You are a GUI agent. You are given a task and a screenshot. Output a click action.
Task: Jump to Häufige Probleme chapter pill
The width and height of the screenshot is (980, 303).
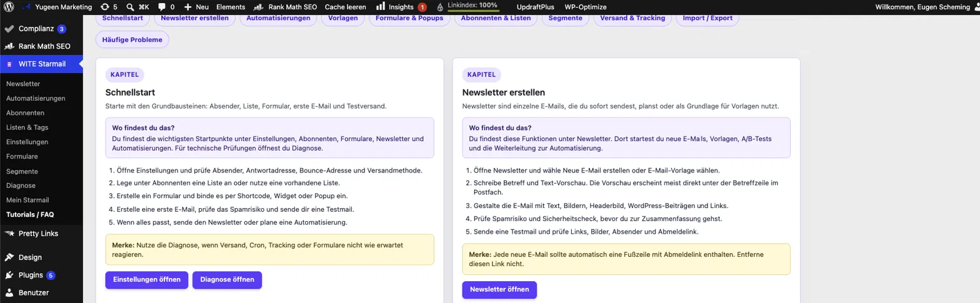pyautogui.click(x=132, y=39)
